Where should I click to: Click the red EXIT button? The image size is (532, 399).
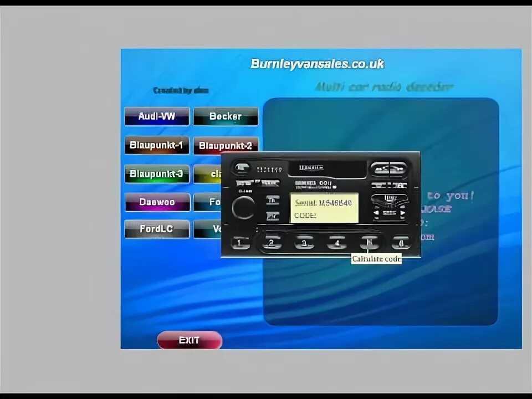pos(190,340)
